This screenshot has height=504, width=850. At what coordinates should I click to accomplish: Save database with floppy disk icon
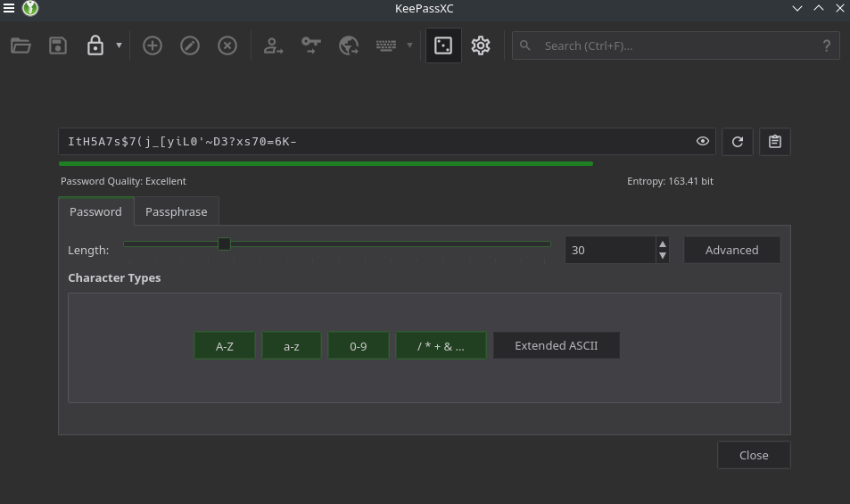click(58, 45)
